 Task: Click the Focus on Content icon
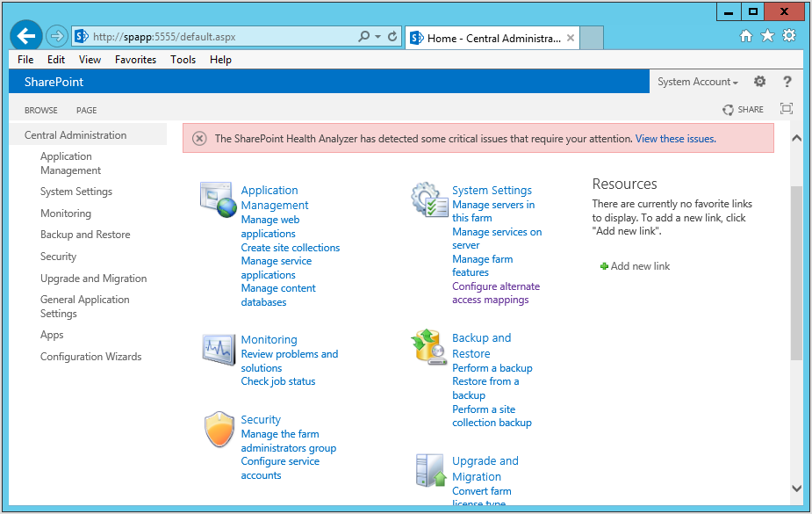point(787,108)
